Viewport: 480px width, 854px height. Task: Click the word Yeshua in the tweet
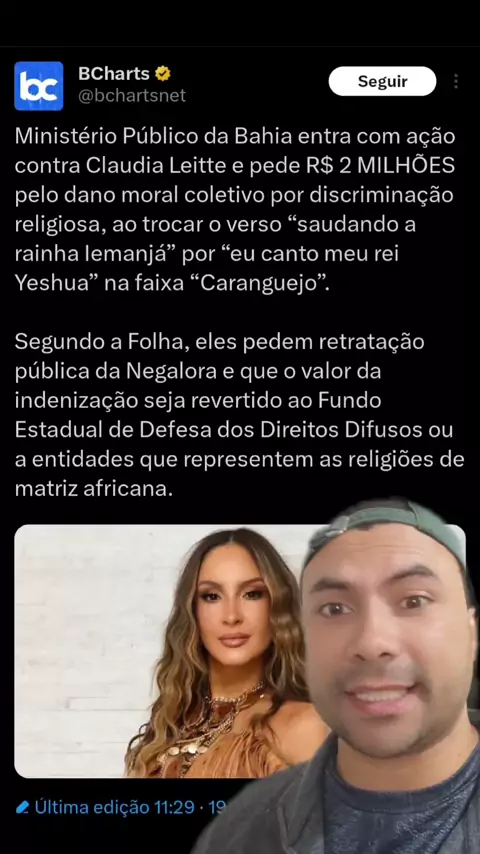(x=52, y=283)
